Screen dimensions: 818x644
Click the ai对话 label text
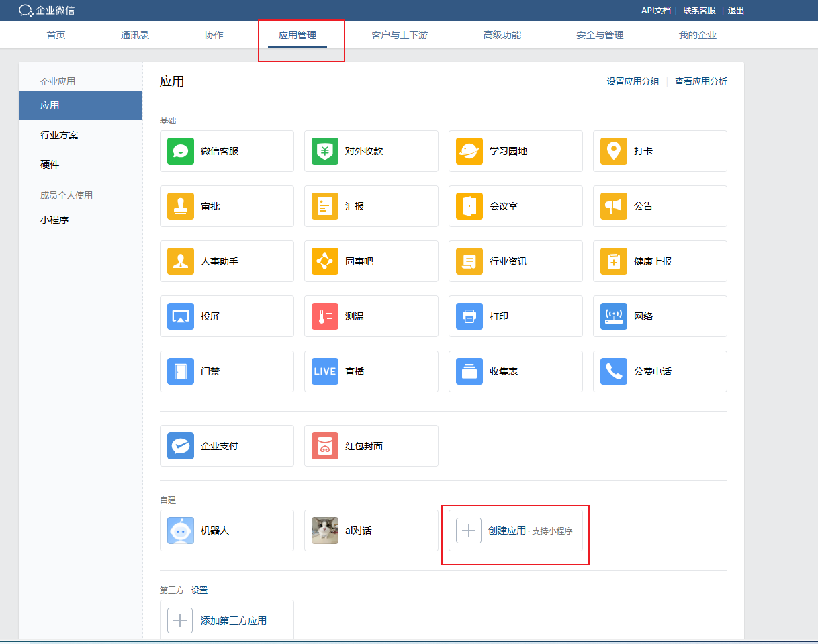coord(359,531)
